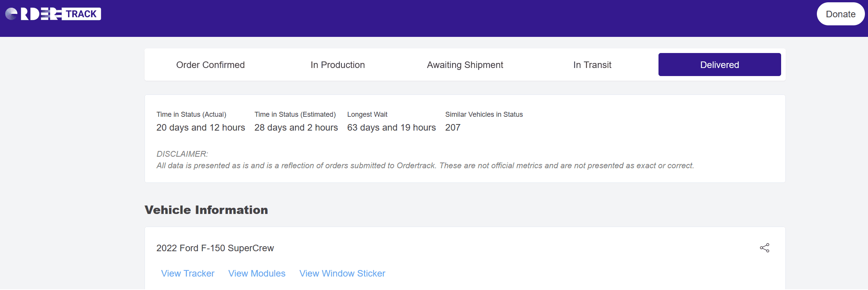Follow the View Modules link
Viewport: 868px width, 290px height.
[x=257, y=273]
